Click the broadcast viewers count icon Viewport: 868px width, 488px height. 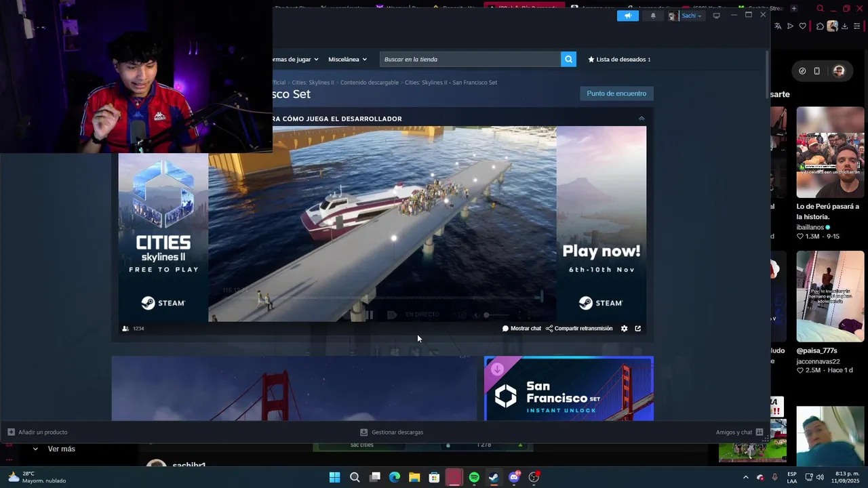pyautogui.click(x=125, y=329)
